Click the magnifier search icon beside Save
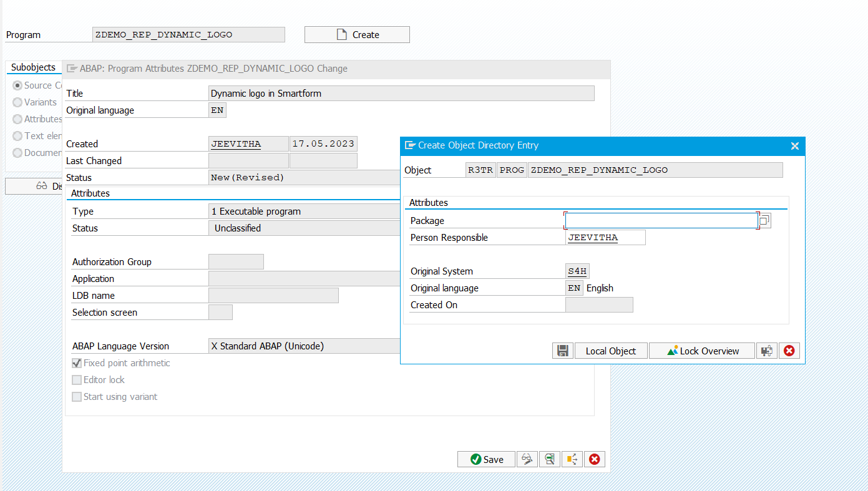The width and height of the screenshot is (868, 491). click(x=550, y=459)
